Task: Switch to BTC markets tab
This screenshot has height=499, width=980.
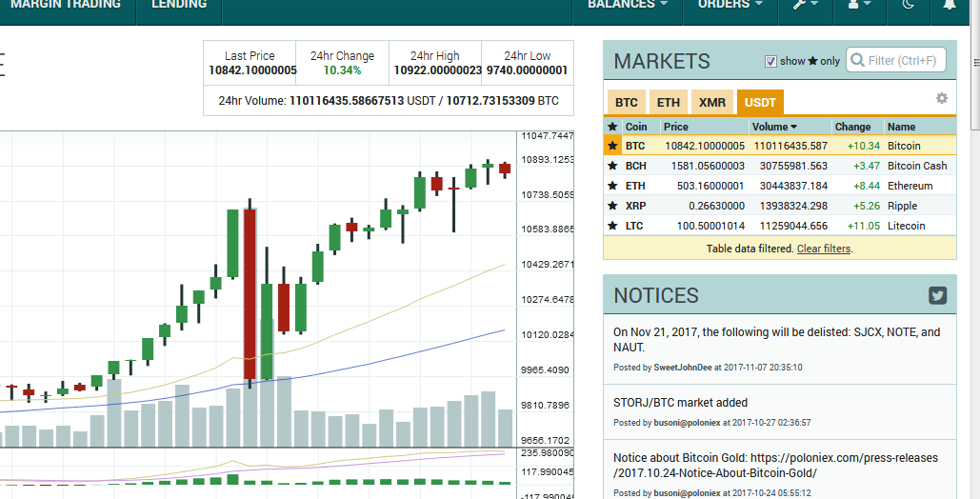Action: 627,103
